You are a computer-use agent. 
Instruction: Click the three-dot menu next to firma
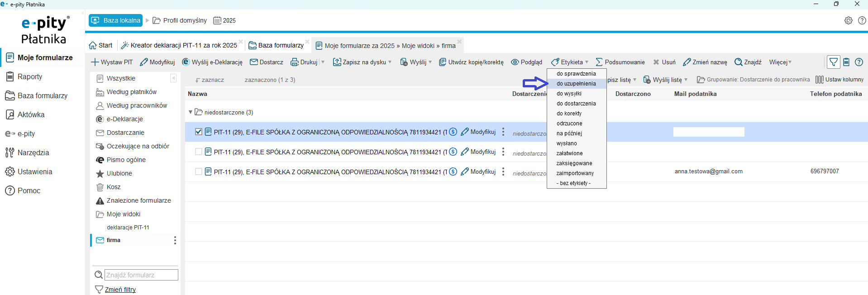point(175,240)
